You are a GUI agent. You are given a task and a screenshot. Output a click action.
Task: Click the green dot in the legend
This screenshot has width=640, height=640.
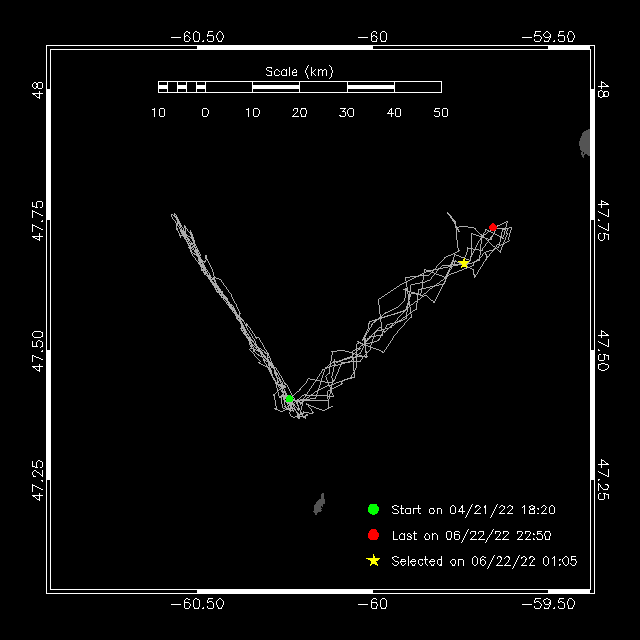click(x=374, y=509)
